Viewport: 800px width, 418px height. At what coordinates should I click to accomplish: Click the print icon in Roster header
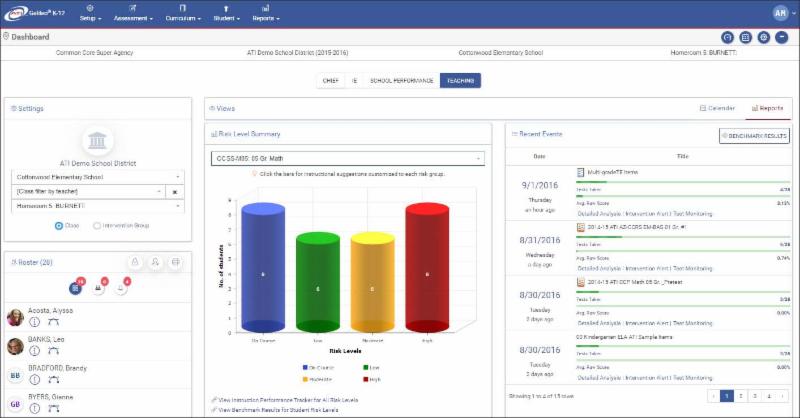point(176,262)
